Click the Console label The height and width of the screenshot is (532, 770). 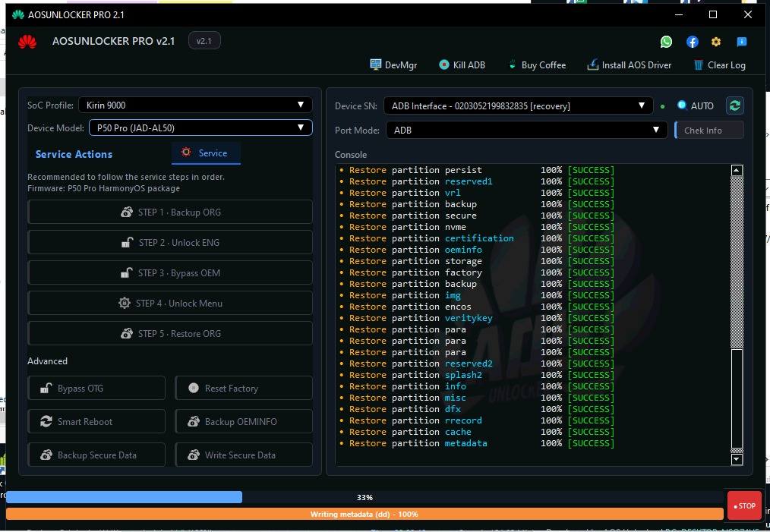click(x=351, y=155)
